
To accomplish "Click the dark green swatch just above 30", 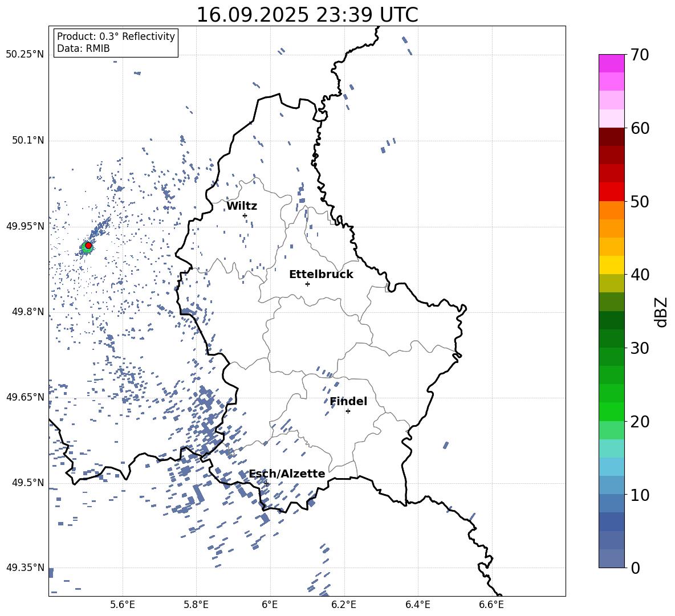I will tap(612, 338).
